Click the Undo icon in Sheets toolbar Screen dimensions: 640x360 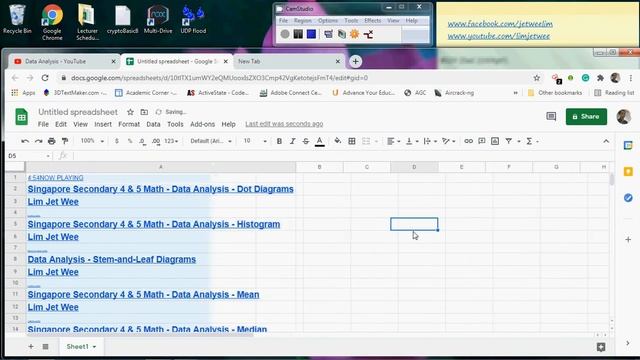coord(25,141)
